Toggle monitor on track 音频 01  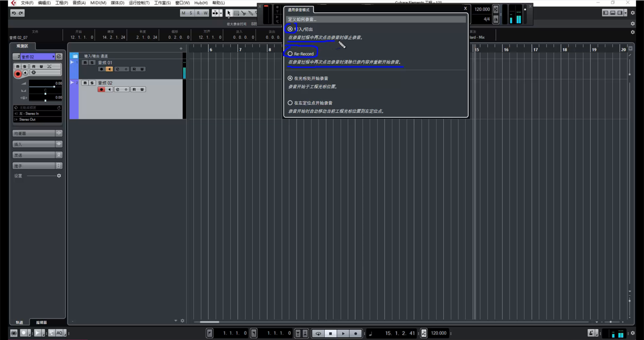pos(109,69)
